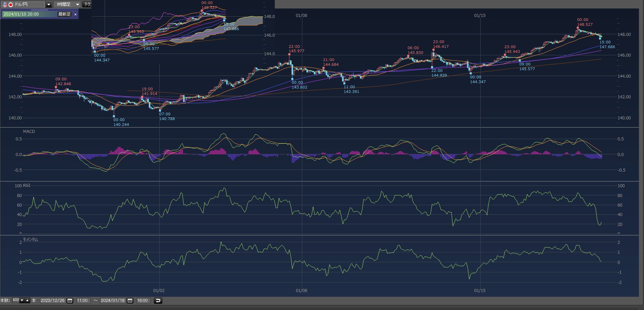644x310 pixels.
Task: Click the テクニカル button in the toolbar
Action: pyautogui.click(x=87, y=4)
